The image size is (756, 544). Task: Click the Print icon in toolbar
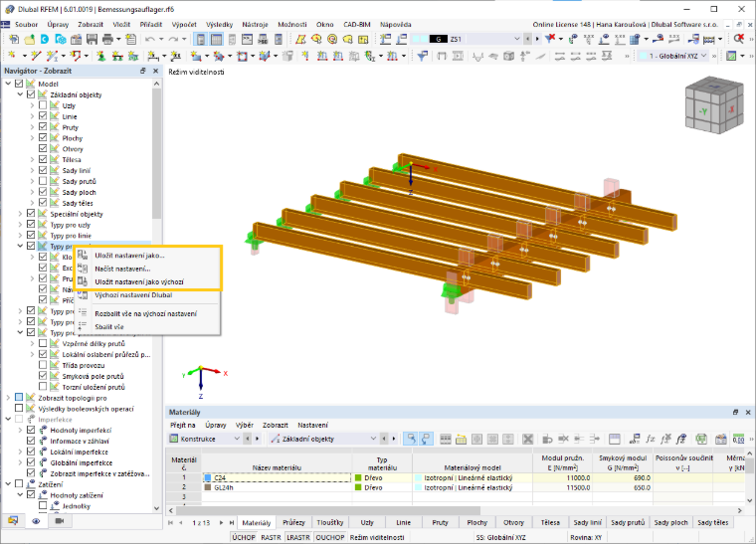pos(107,39)
